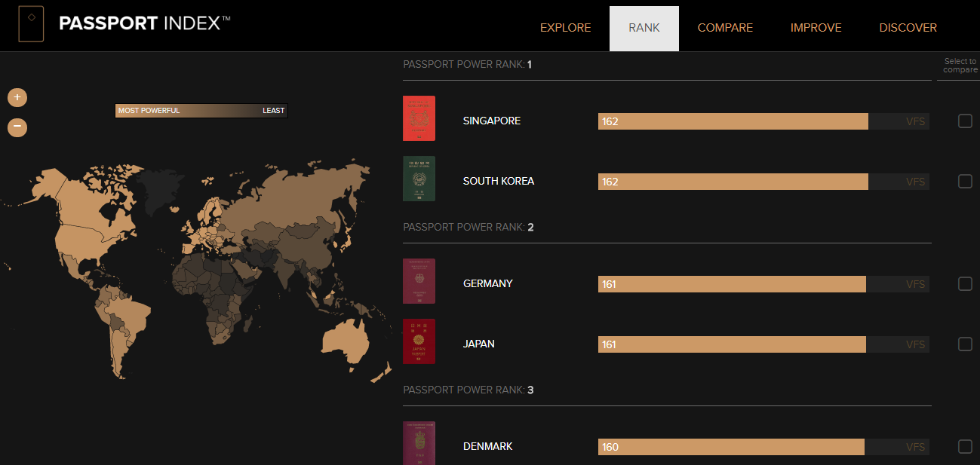This screenshot has height=465, width=980.
Task: Click the Select to compare column header
Action: [x=960, y=66]
